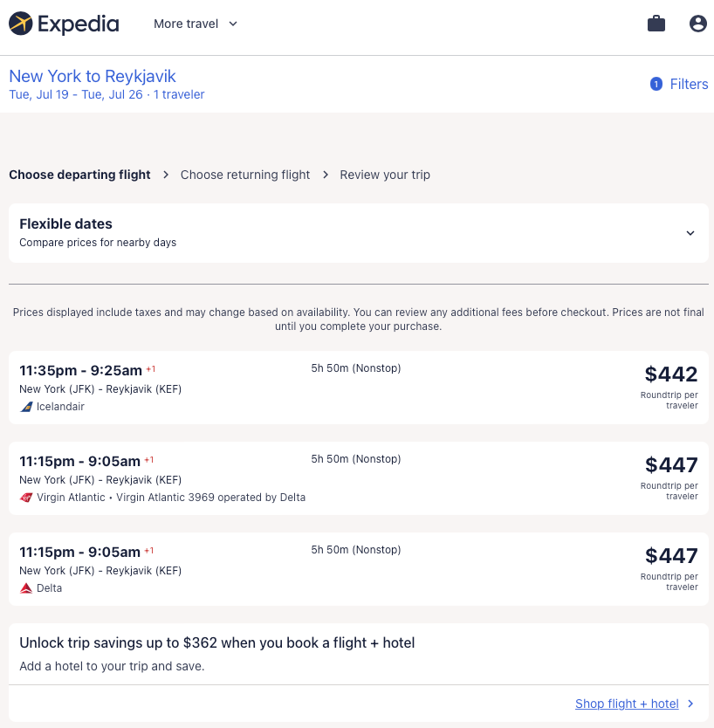Viewport: 714px width, 728px height.
Task: Click the Expedia logo
Action: click(64, 24)
